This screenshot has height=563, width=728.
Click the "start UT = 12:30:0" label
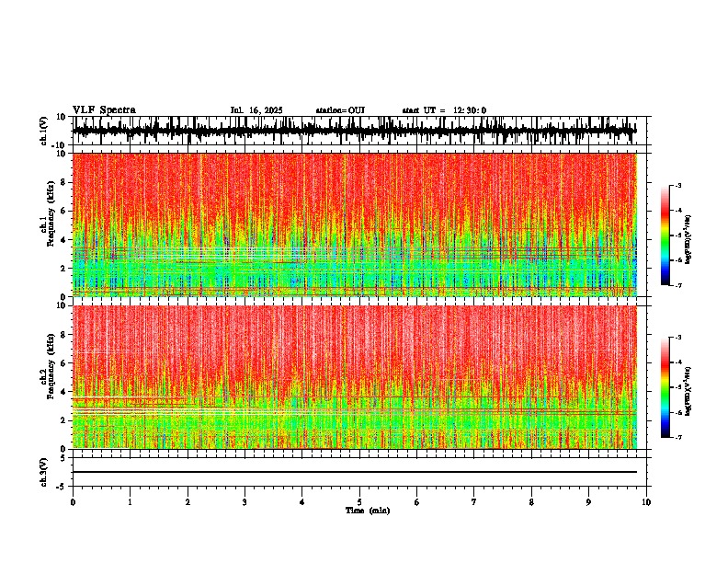coord(444,110)
